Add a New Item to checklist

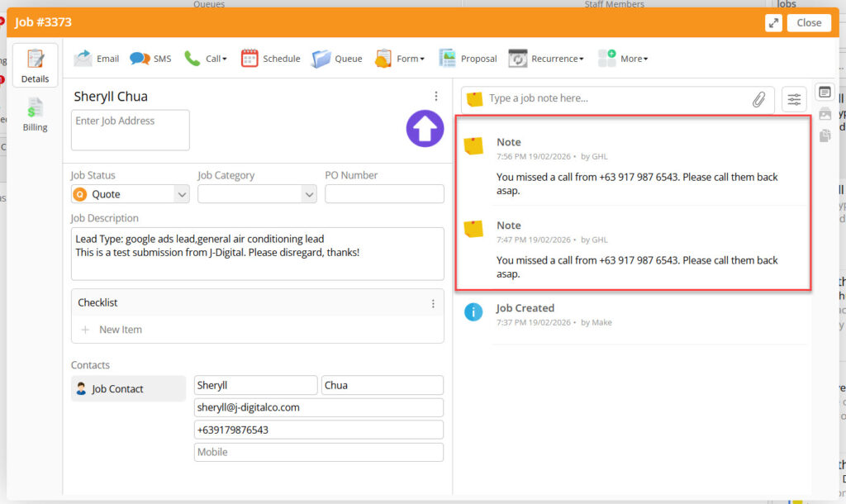coord(120,330)
